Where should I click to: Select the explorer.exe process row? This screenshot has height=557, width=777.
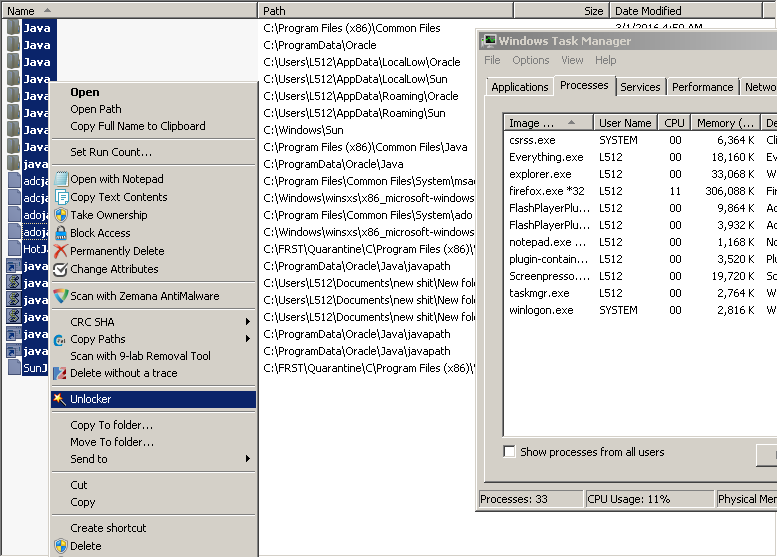tap(639, 174)
